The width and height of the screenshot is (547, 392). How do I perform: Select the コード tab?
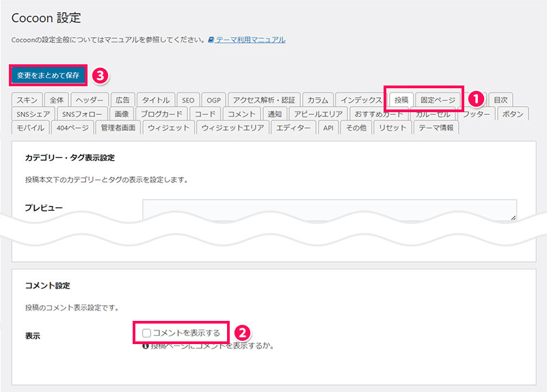205,114
